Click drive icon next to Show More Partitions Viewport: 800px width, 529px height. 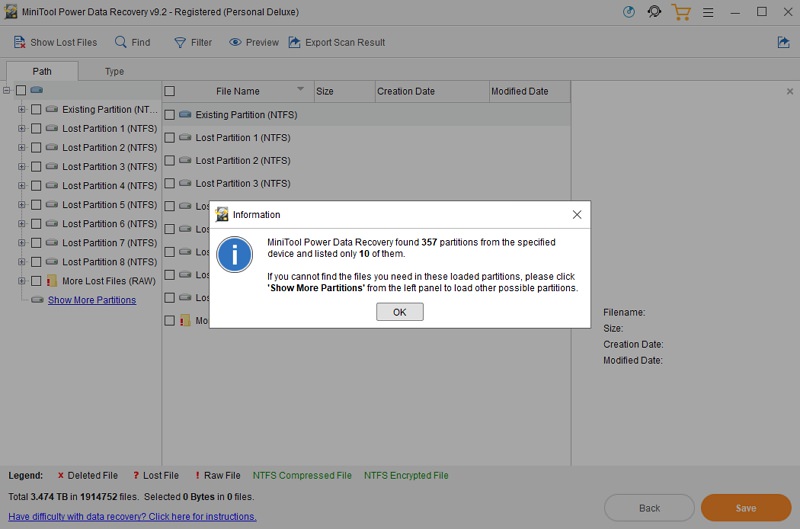[x=37, y=300]
